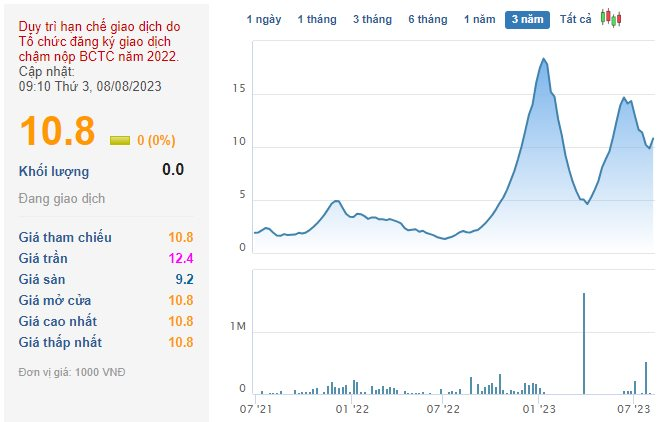This screenshot has height=422, width=662.
Task: Click the 01 '22 date axis label
Action: point(352,408)
